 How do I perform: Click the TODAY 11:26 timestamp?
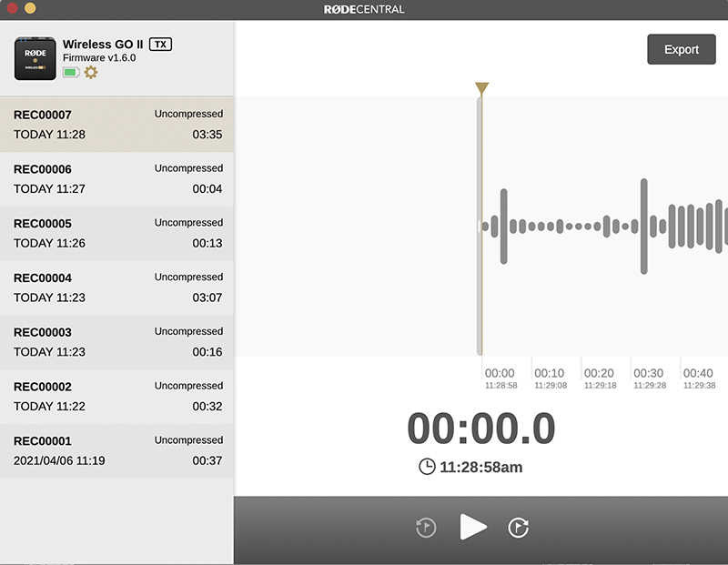click(x=49, y=243)
